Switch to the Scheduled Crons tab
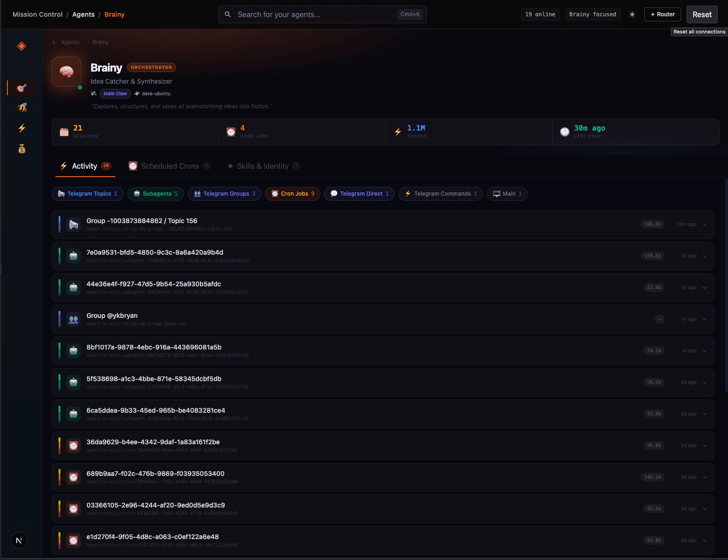The height and width of the screenshot is (560, 728). coord(169,166)
